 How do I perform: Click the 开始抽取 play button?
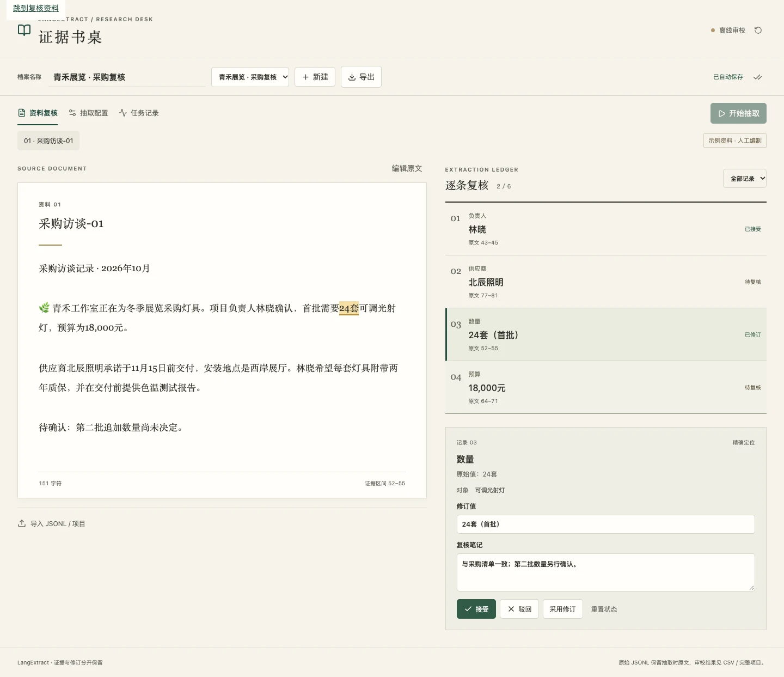coord(738,113)
